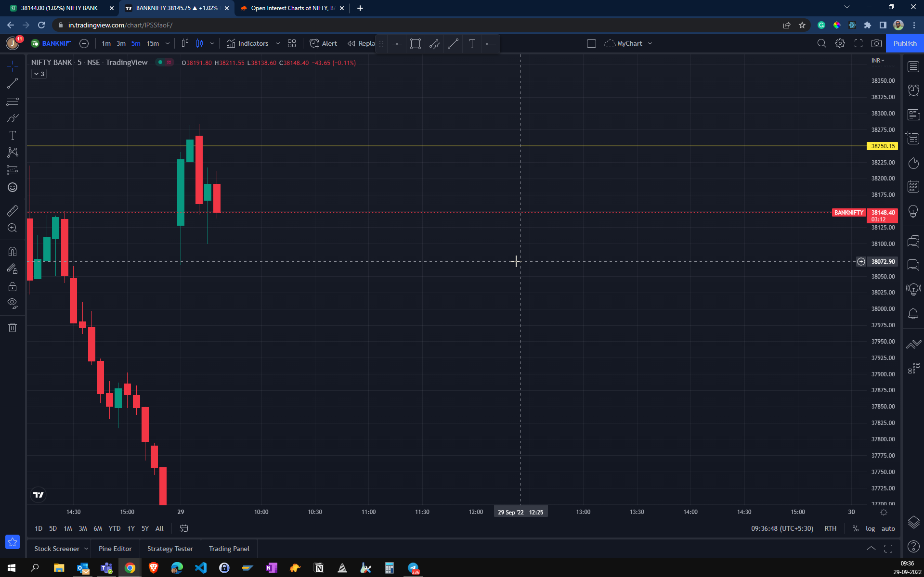Screen dimensions: 924x577
Task: Open the news panel icon
Action: tap(913, 115)
